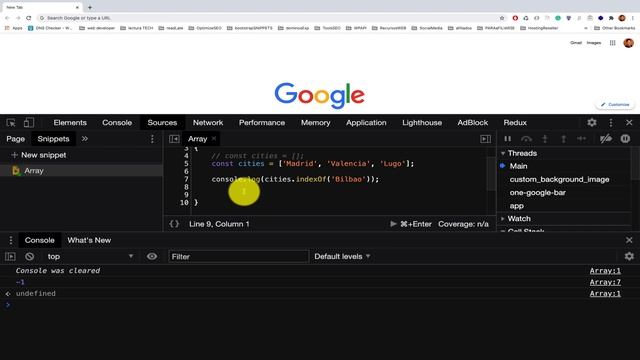The image size is (640, 360).
Task: Open the top context dropdown
Action: (90, 256)
